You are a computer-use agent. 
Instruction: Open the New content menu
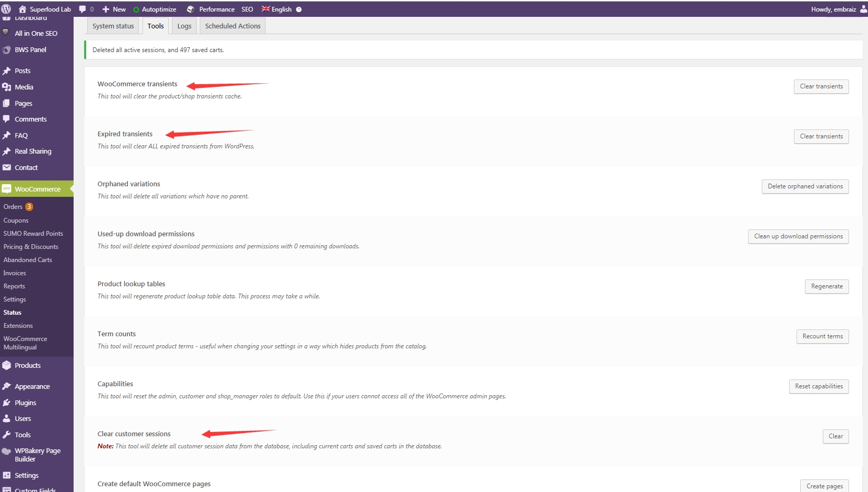[x=114, y=9]
